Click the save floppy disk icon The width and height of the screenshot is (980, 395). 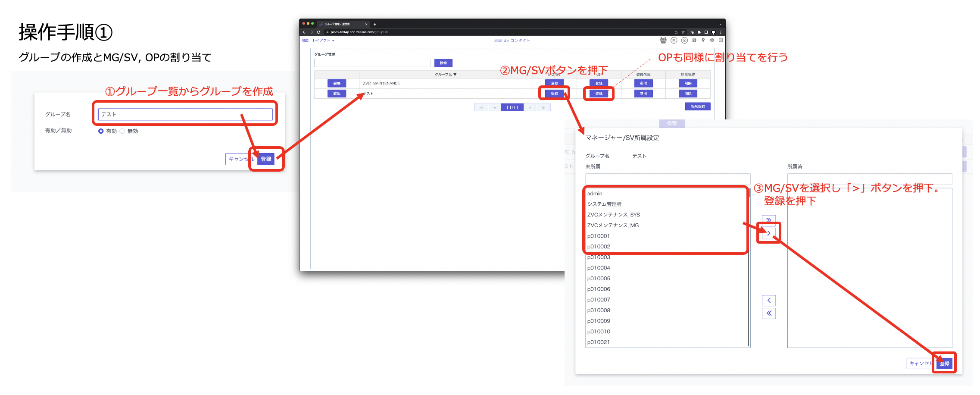[x=694, y=40]
